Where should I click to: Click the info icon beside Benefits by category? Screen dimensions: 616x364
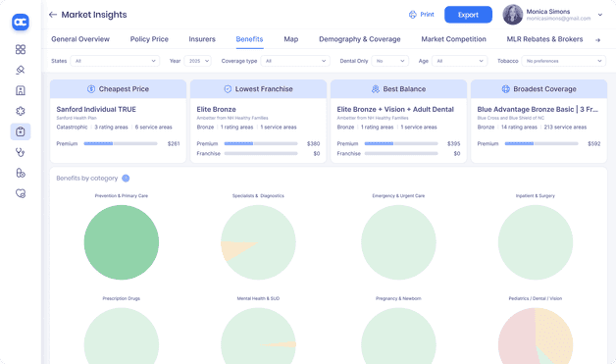coord(126,178)
